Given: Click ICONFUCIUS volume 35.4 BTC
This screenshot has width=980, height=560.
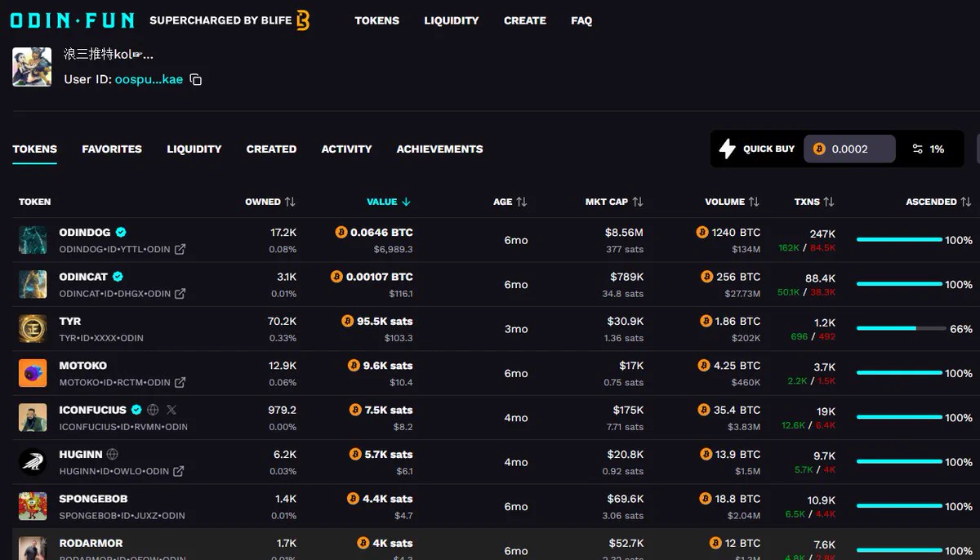Looking at the screenshot, I should pyautogui.click(x=737, y=410).
